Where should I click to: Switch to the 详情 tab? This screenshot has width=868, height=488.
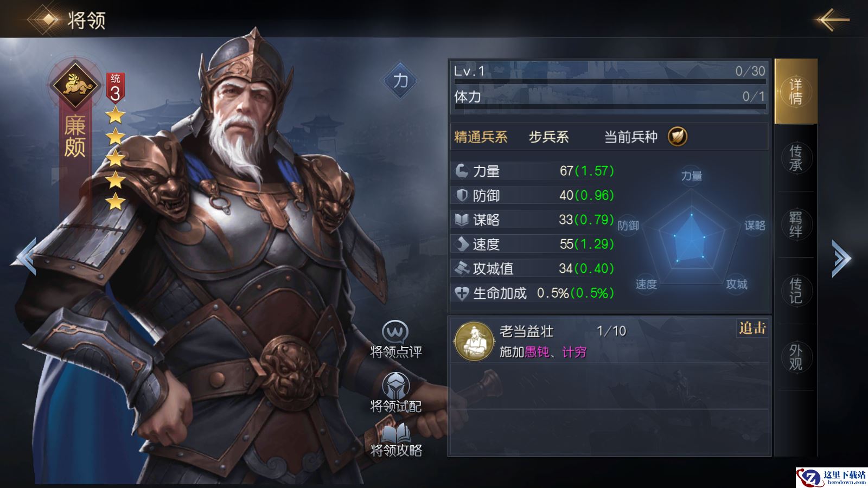(795, 92)
